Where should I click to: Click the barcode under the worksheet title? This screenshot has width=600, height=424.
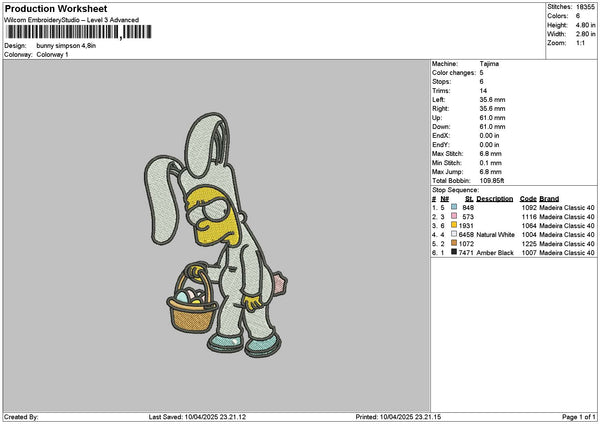coord(79,32)
